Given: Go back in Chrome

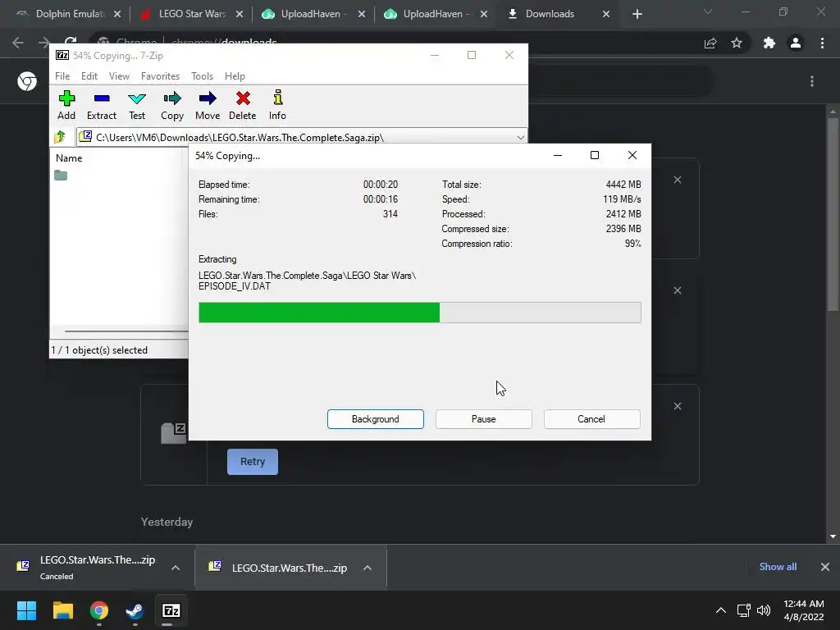Looking at the screenshot, I should (18, 43).
